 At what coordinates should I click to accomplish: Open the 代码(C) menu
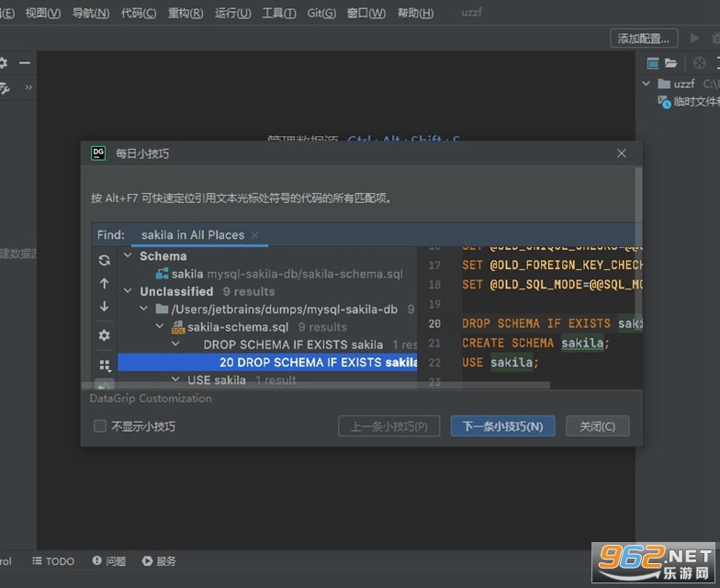[138, 13]
